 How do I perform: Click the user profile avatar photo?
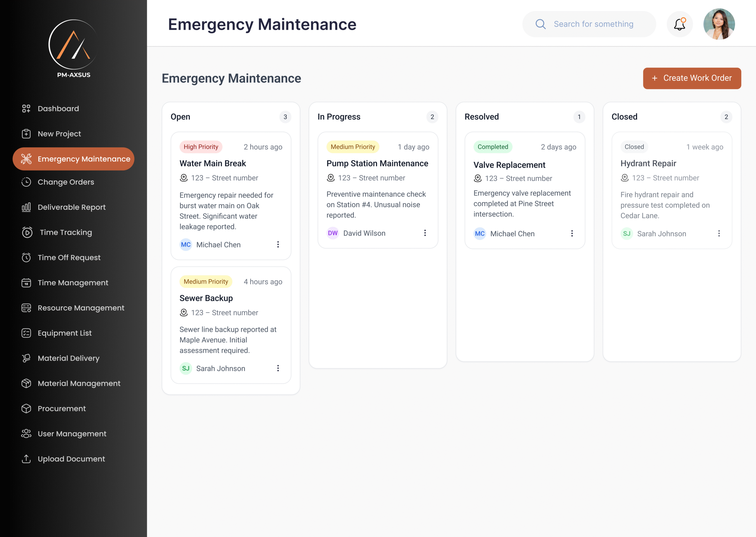(718, 24)
